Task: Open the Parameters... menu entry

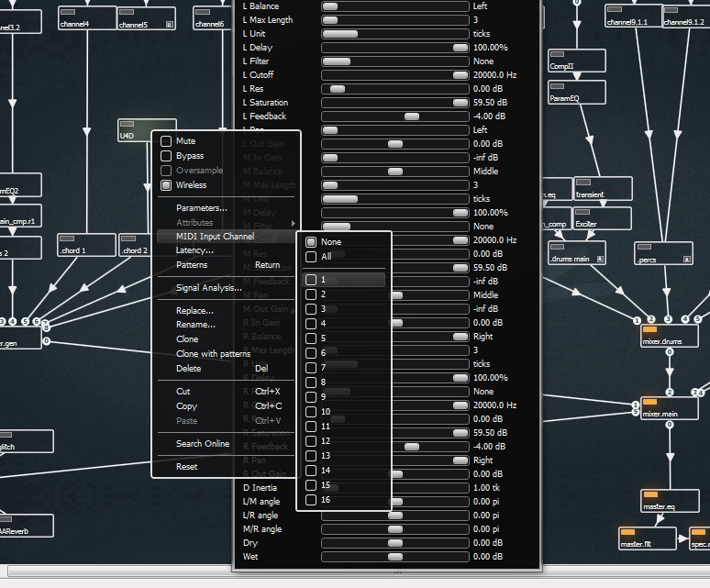Action: point(202,208)
